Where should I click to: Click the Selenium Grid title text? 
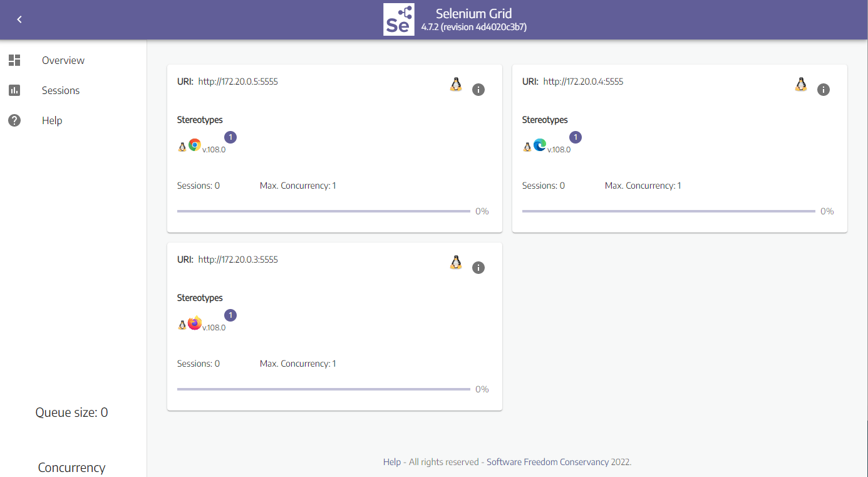474,13
